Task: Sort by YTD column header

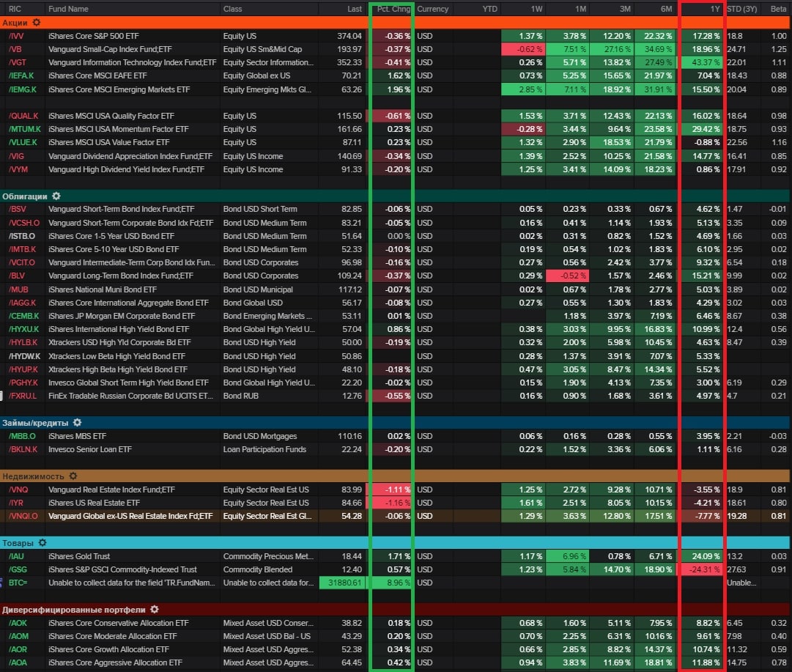Action: click(x=490, y=9)
